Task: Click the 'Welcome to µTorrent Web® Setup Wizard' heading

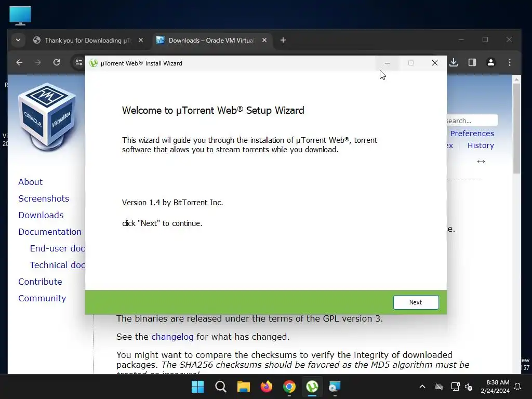Action: (213, 110)
